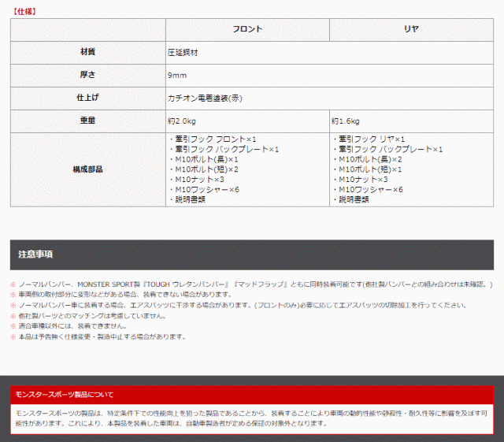
Task: Click the 材質 row label
Action: (x=87, y=52)
